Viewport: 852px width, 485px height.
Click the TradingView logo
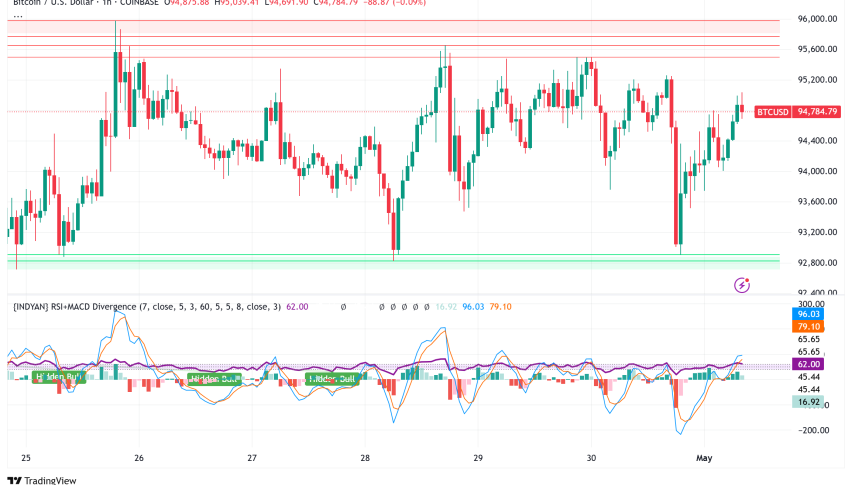coord(40,478)
